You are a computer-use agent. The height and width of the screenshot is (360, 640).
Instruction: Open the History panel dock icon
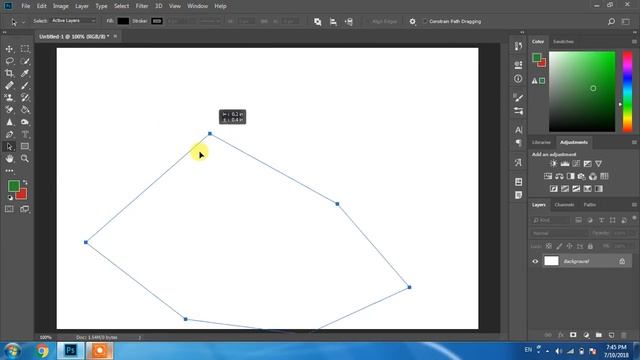(x=518, y=46)
